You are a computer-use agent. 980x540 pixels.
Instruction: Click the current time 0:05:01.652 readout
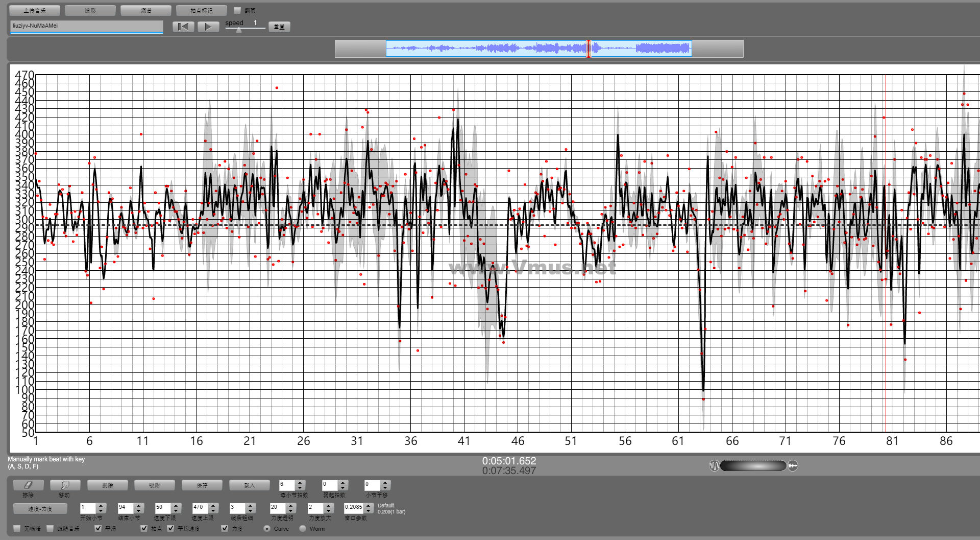pos(509,461)
